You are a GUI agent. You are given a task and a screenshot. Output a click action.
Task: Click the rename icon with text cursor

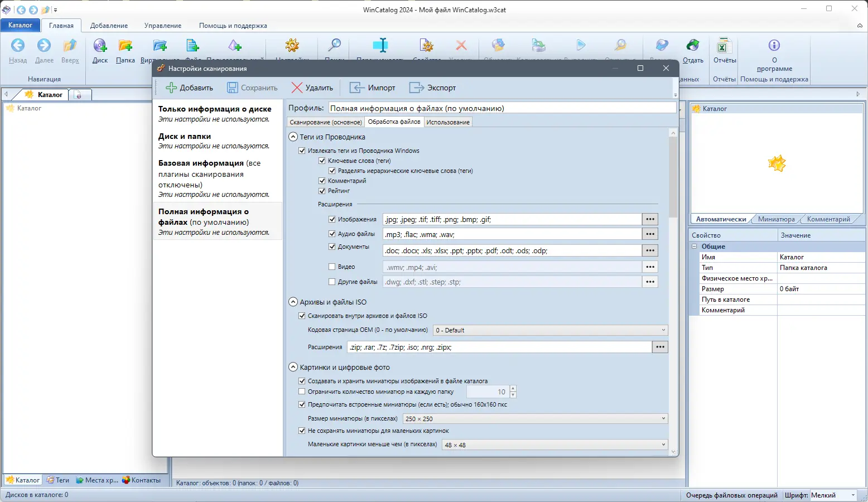pyautogui.click(x=380, y=46)
